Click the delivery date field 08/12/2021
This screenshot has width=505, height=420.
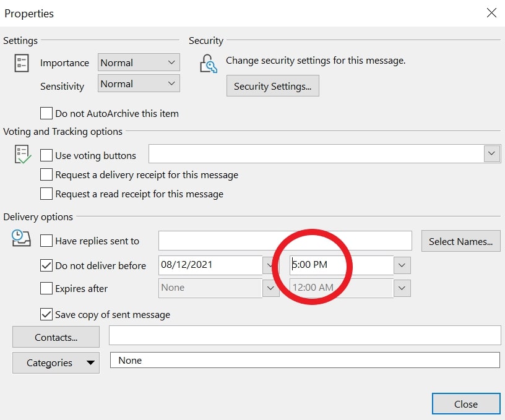tap(210, 265)
